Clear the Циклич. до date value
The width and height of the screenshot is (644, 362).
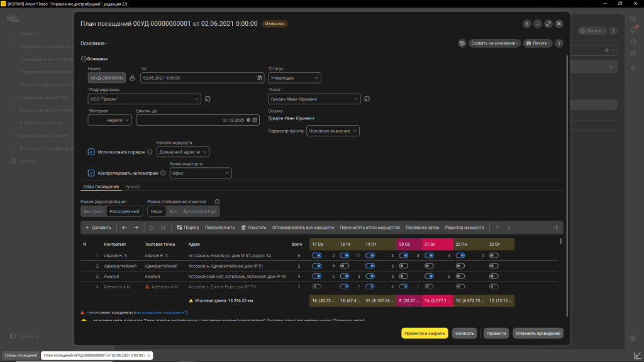pos(248,119)
